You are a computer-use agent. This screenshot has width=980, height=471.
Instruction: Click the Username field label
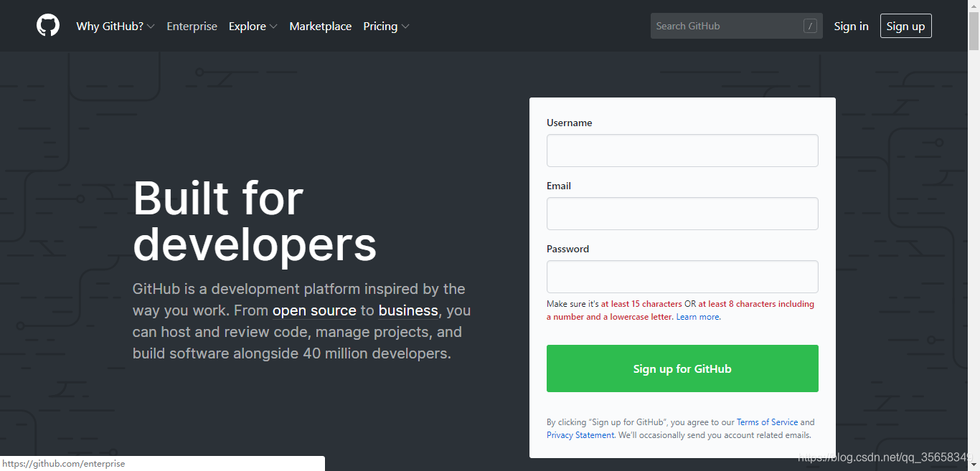570,123
